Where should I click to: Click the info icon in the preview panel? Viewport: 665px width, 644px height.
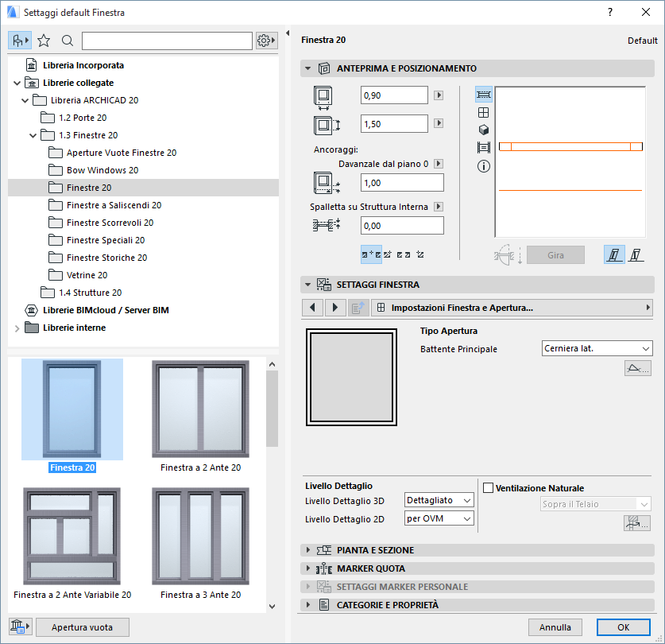[x=483, y=165]
